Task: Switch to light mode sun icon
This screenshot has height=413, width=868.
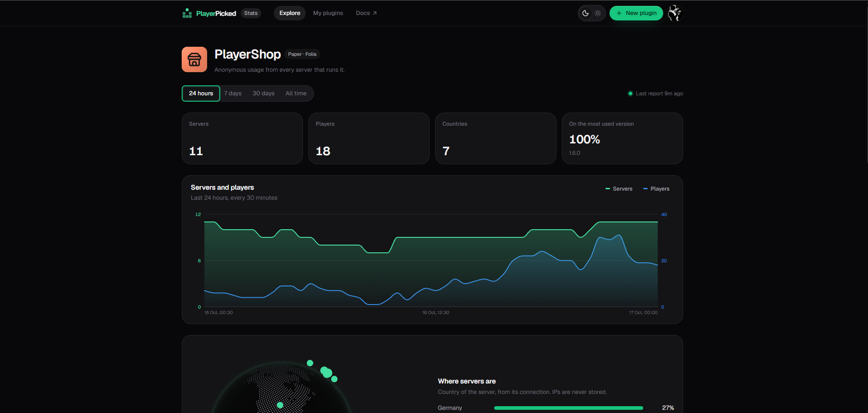Action: point(598,13)
